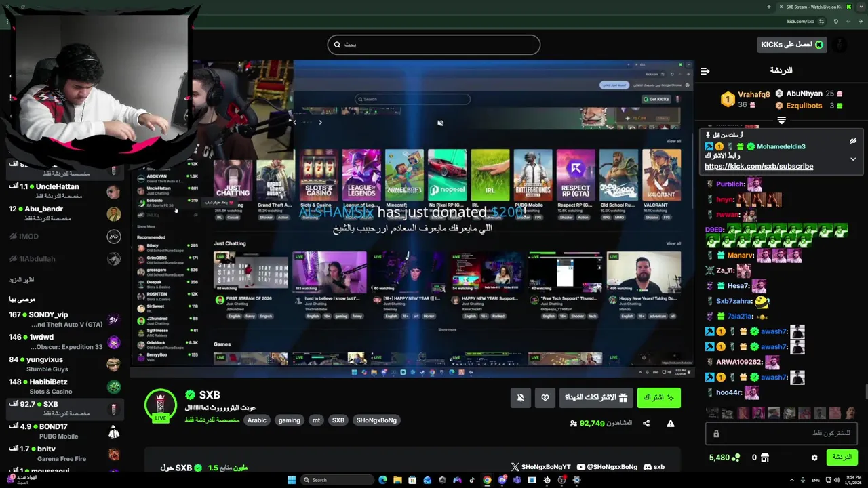
Task: Click the SXB streamer avatar with LIVE badge
Action: point(161,405)
